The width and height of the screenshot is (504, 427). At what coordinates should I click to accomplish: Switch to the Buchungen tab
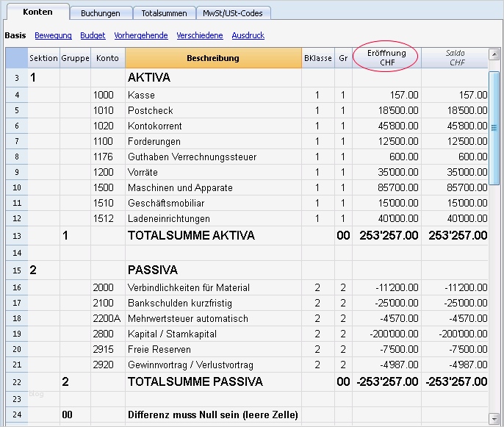tap(101, 13)
